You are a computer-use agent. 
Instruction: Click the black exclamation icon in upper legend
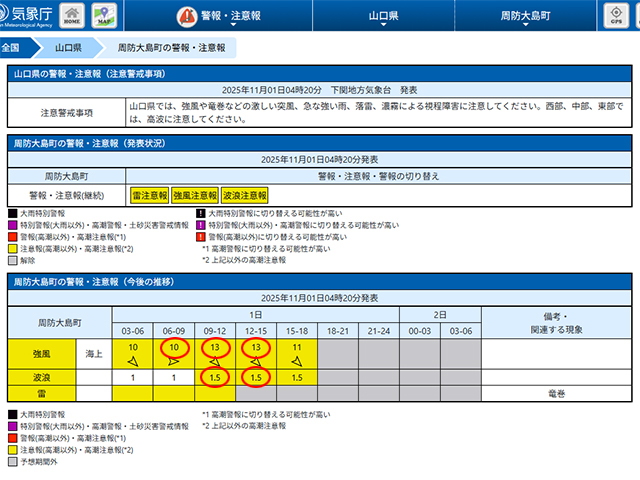[200, 214]
